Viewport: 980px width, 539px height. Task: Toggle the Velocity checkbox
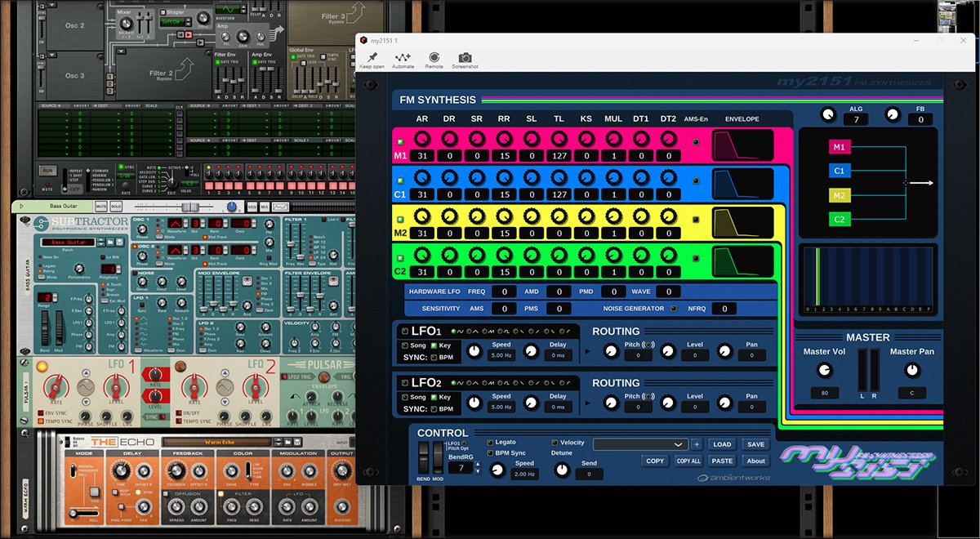click(x=555, y=443)
